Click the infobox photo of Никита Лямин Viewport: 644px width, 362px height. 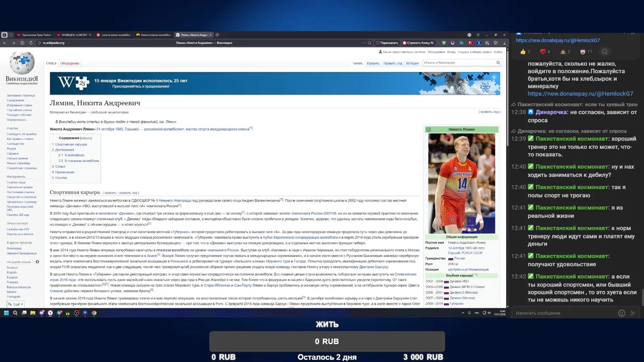461,184
